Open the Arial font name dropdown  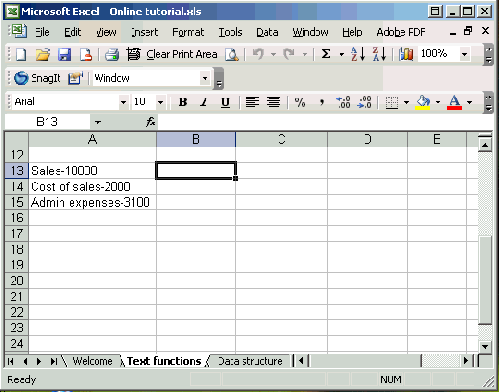click(123, 102)
